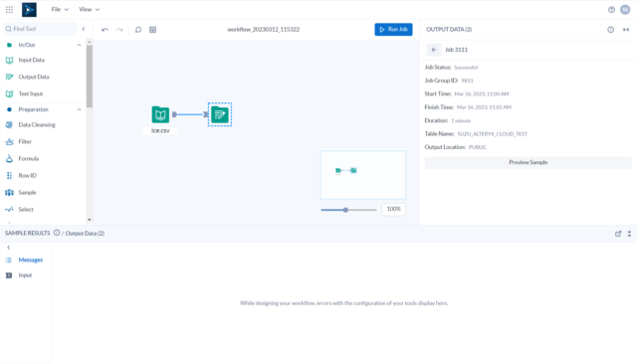Click the ice.csv input node on the canvas
Screen dimensions: 637x364
(x=160, y=114)
